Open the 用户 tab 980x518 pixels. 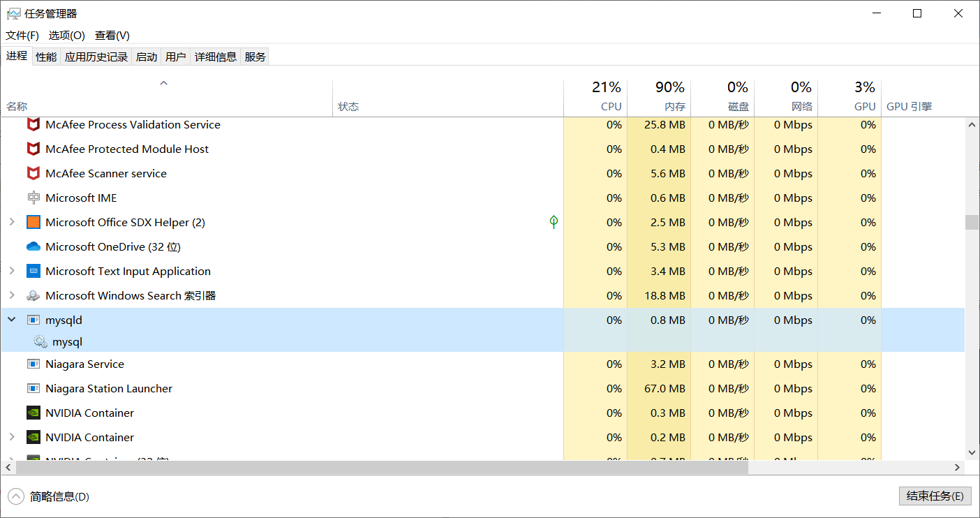pyautogui.click(x=176, y=57)
